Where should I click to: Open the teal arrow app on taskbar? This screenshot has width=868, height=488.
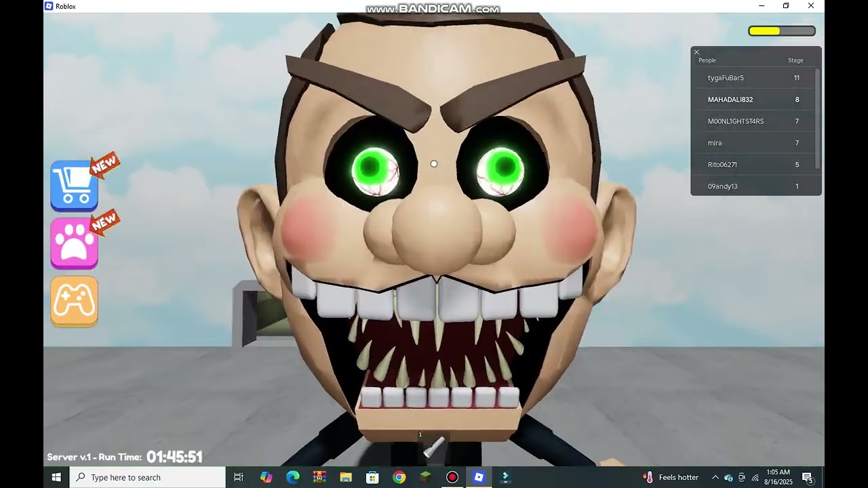coord(505,477)
